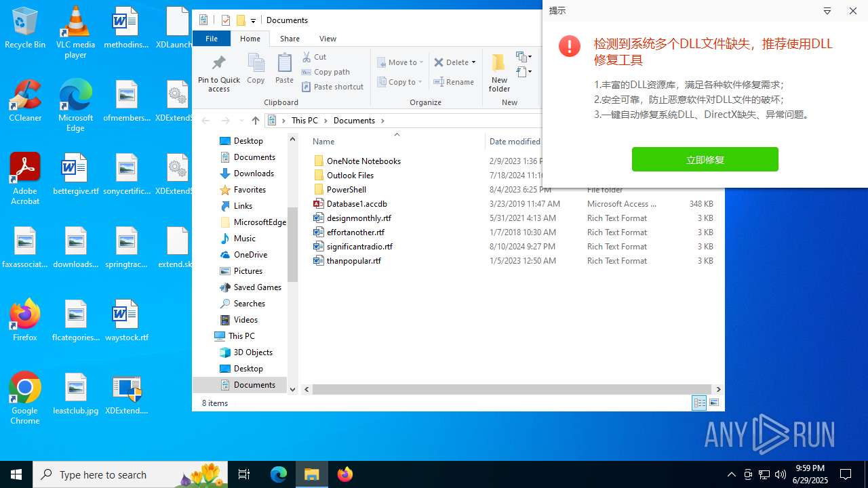Open the clock showing 9:59 PM

(x=810, y=474)
